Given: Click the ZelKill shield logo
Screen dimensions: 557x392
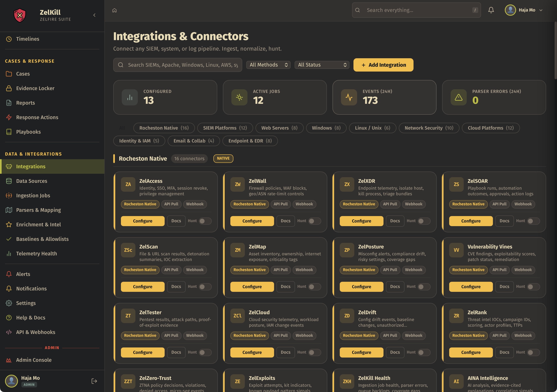Looking at the screenshot, I should point(20,15).
